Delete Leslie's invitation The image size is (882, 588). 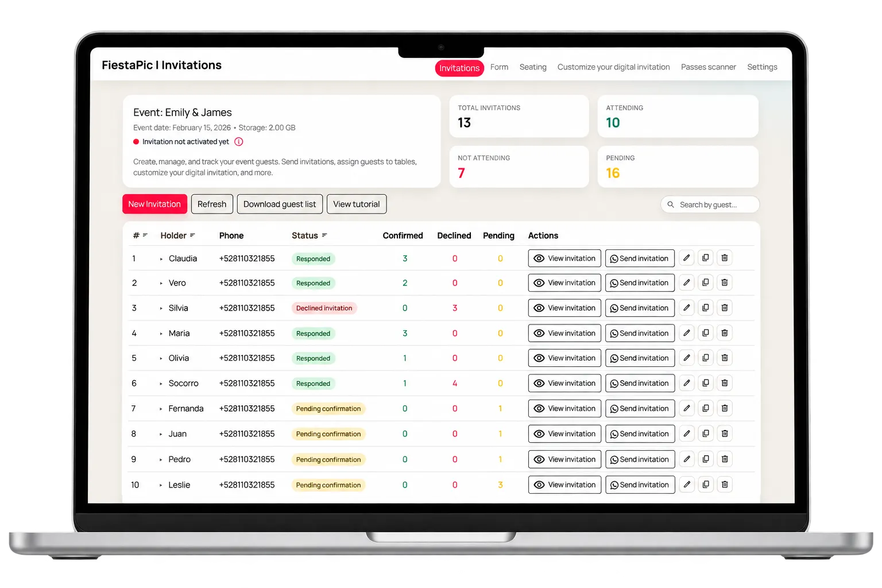pyautogui.click(x=725, y=485)
